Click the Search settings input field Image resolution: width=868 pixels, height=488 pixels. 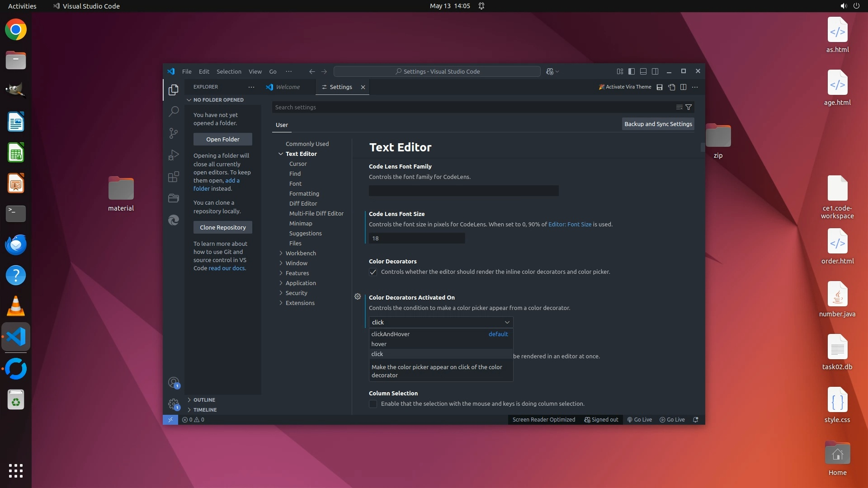click(x=470, y=107)
